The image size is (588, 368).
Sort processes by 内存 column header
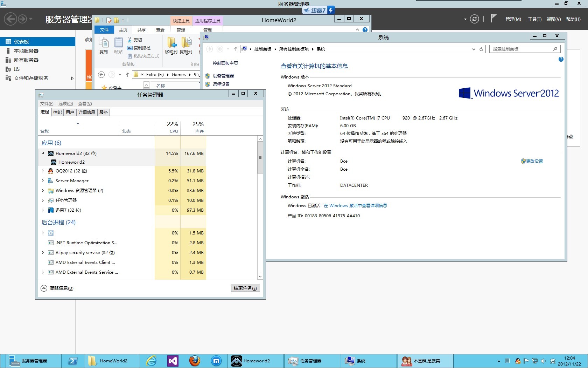(x=193, y=128)
